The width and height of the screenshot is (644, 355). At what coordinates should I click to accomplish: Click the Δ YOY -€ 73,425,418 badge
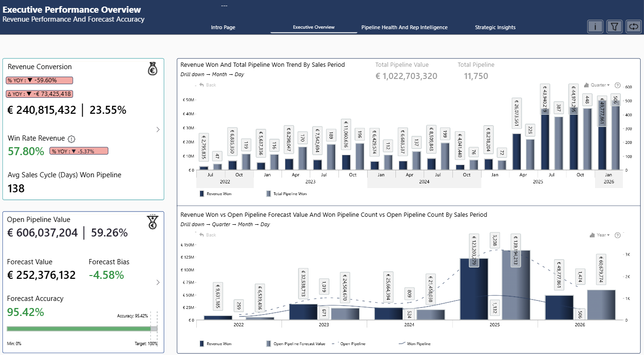40,94
